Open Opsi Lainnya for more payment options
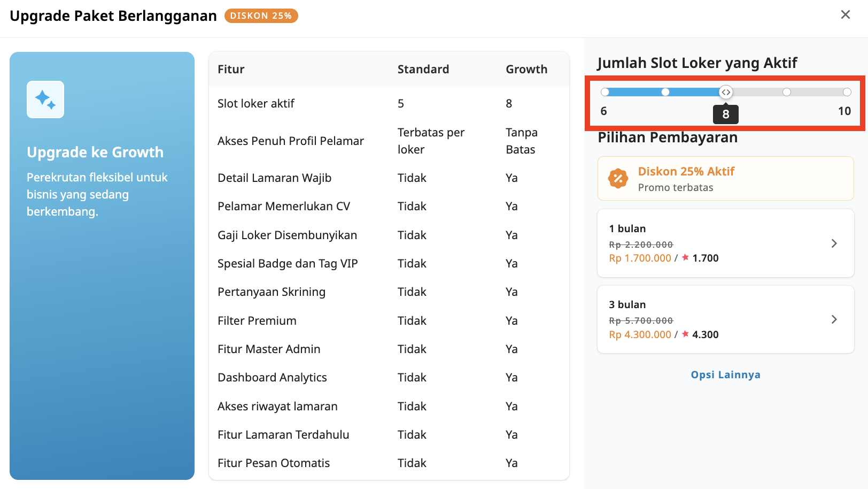This screenshot has height=489, width=868. point(725,375)
